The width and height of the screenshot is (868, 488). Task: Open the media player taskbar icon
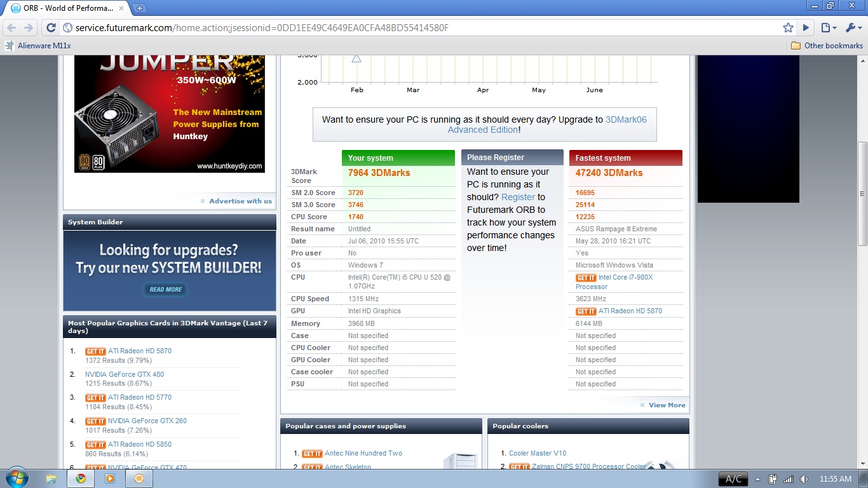pos(110,478)
